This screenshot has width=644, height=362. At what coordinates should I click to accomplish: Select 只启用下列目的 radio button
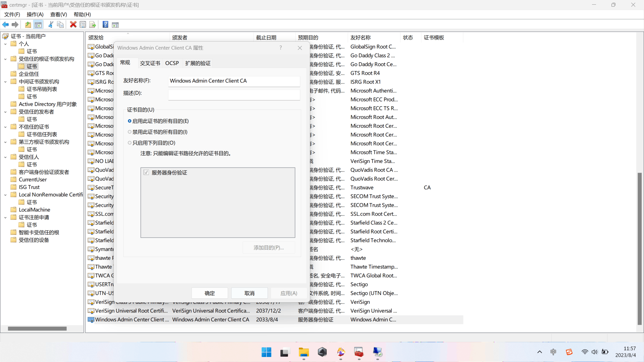[129, 143]
